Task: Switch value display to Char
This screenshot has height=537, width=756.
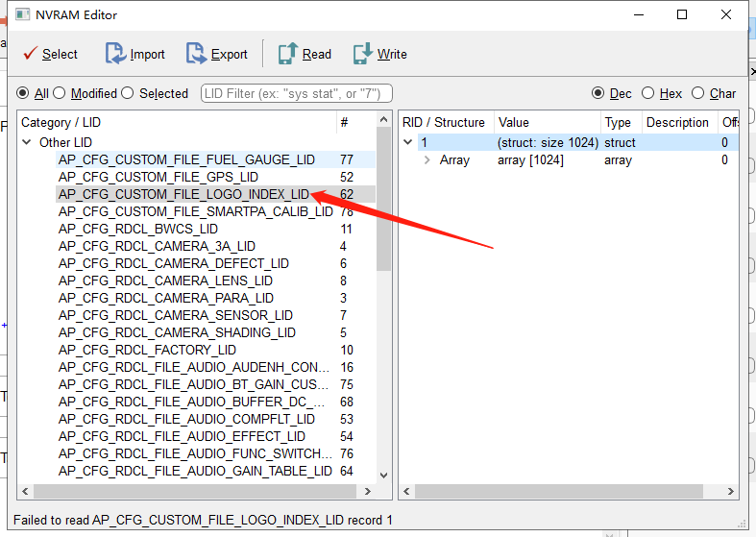Action: point(698,93)
